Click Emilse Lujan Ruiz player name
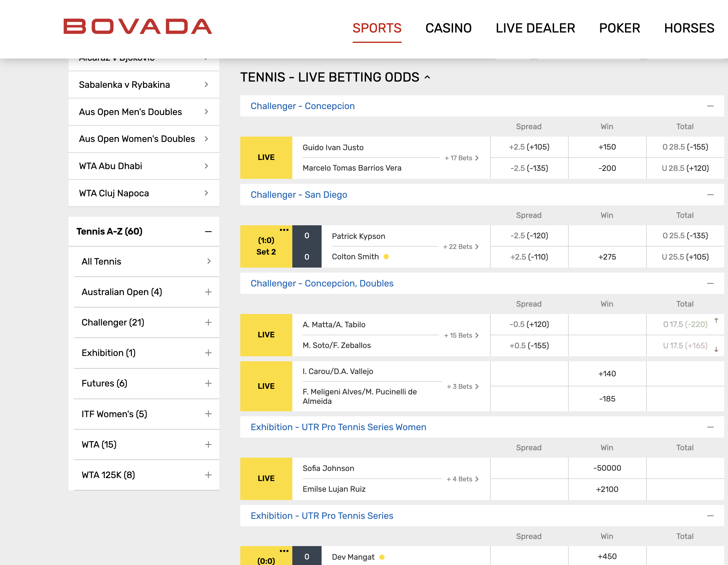 [334, 489]
